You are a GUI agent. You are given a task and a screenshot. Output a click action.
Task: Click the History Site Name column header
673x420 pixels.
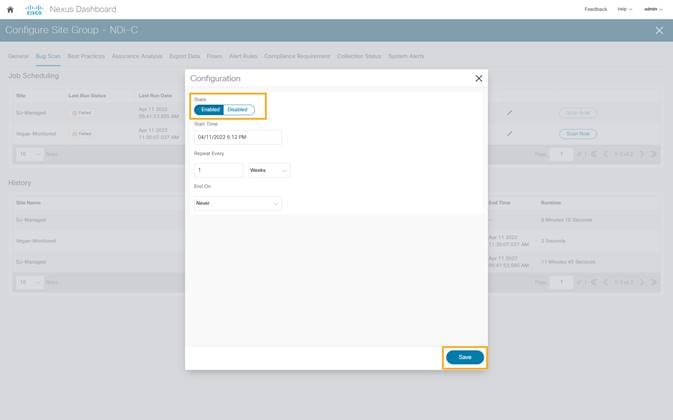pos(28,203)
